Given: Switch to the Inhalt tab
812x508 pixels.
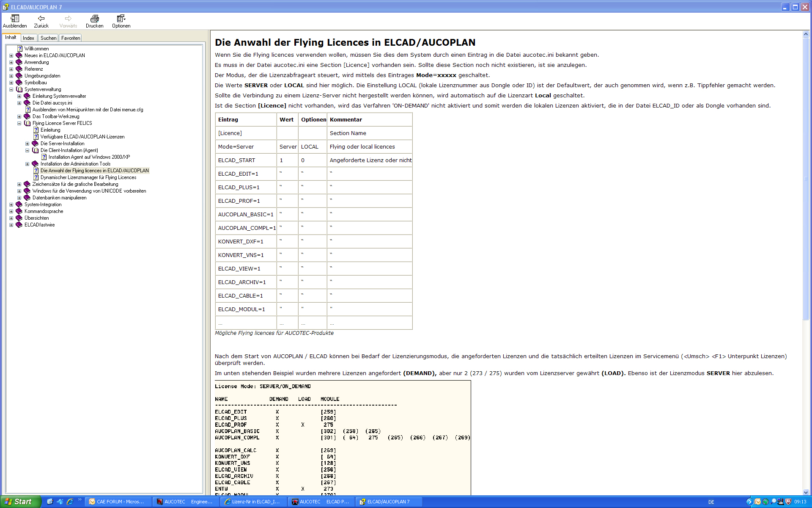Looking at the screenshot, I should (11, 38).
